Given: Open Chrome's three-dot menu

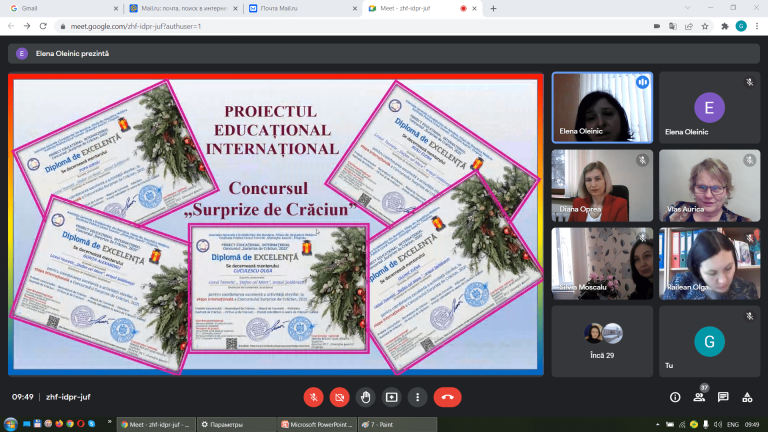Looking at the screenshot, I should coord(757,26).
